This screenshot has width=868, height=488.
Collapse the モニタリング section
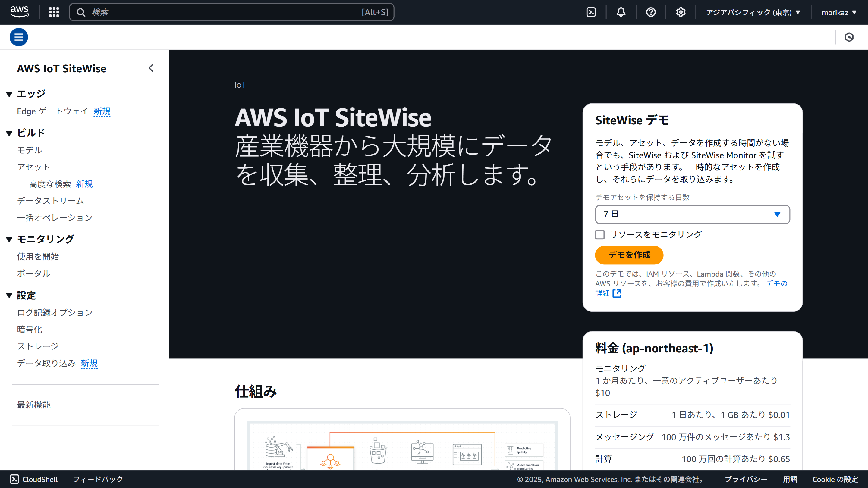[9, 239]
